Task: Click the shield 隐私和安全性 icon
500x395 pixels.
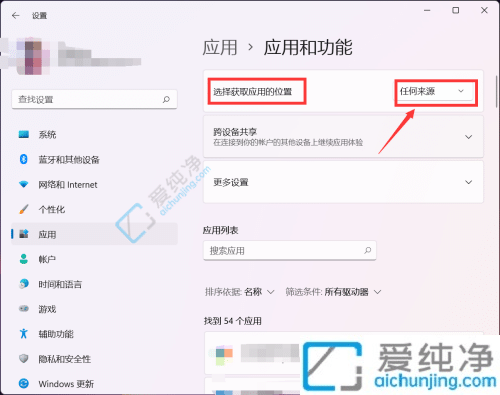Action: click(x=24, y=359)
